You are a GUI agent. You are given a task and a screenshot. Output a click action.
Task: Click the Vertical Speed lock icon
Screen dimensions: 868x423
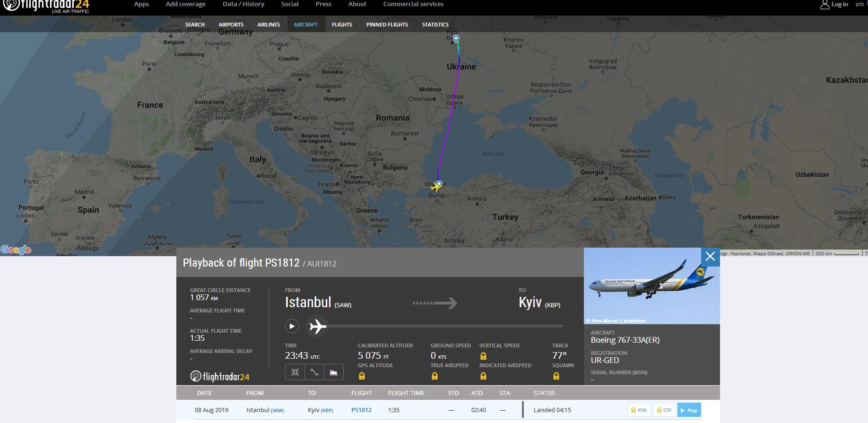[483, 356]
